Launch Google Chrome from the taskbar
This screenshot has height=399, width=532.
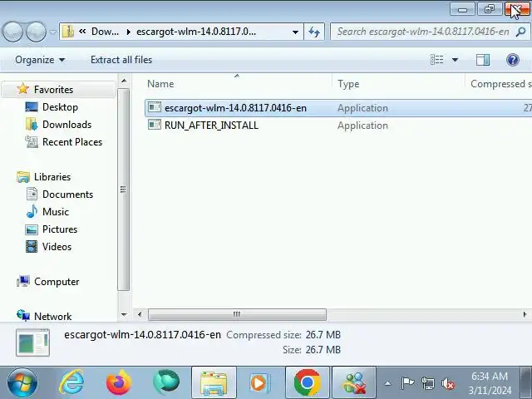point(308,382)
